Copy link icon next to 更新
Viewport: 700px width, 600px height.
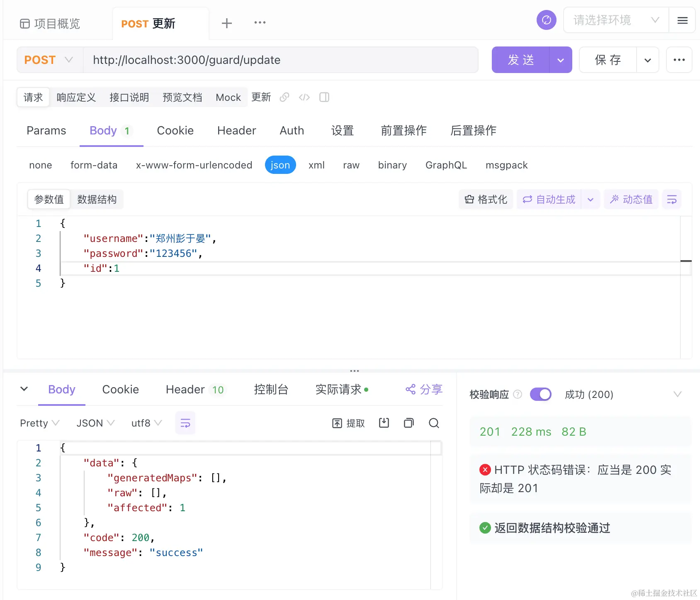click(284, 97)
